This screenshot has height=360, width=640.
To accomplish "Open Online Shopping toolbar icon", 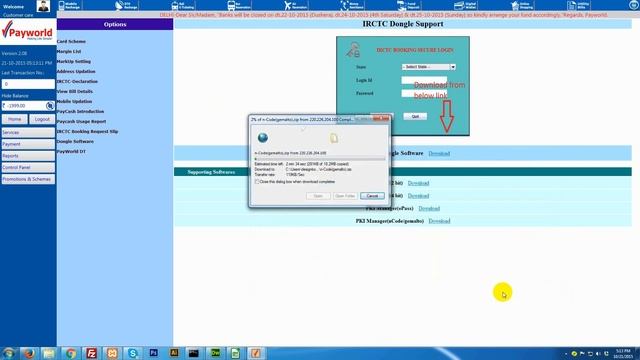I will (522, 6).
